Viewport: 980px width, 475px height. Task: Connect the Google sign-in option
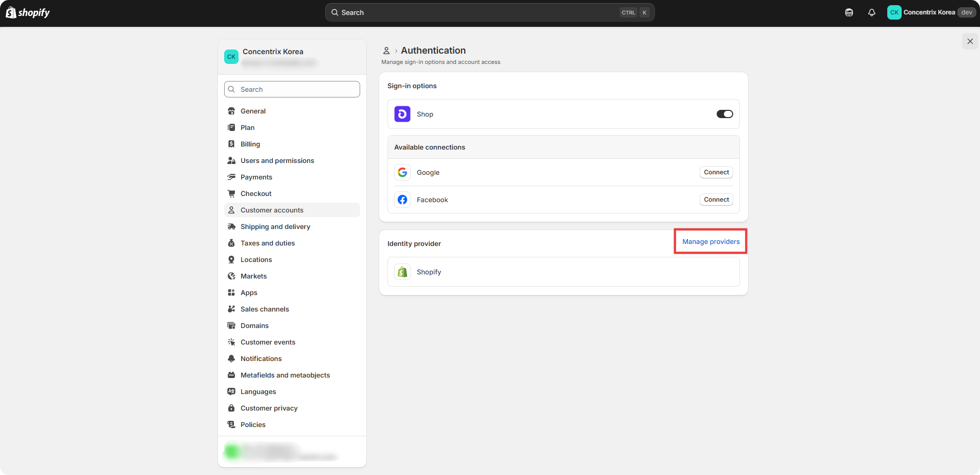pos(716,172)
